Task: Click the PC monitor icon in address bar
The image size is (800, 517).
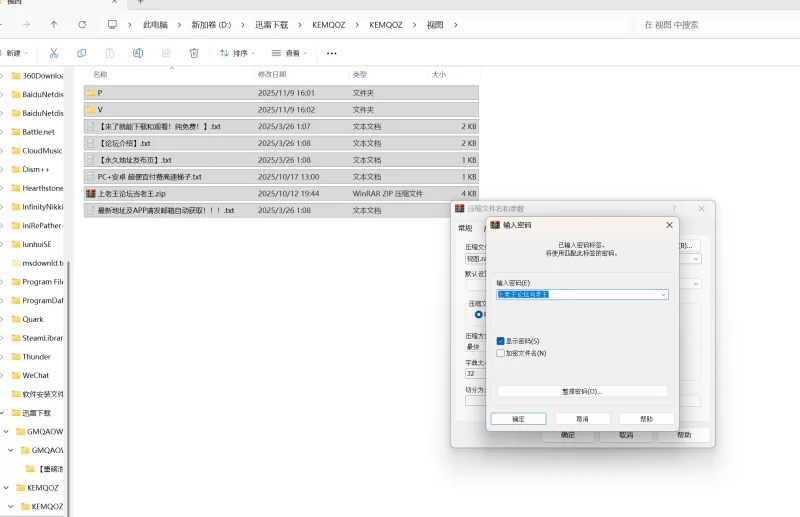Action: click(x=112, y=24)
